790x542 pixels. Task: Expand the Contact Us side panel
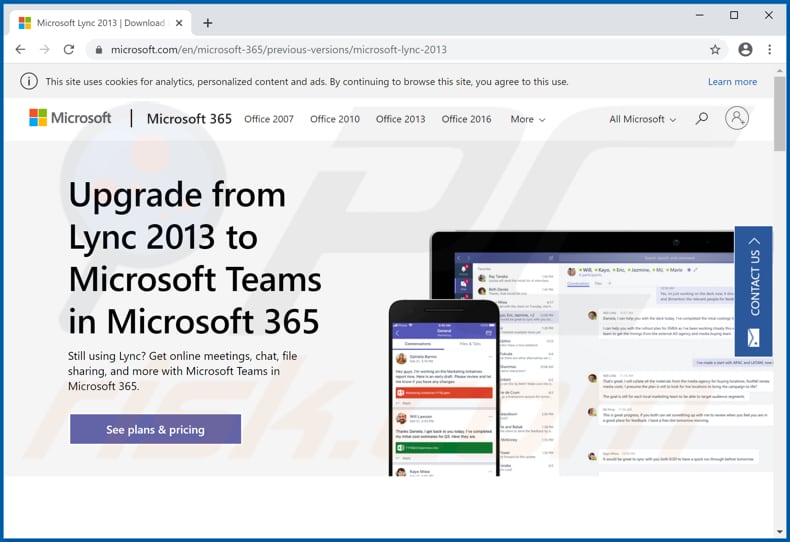point(753,291)
